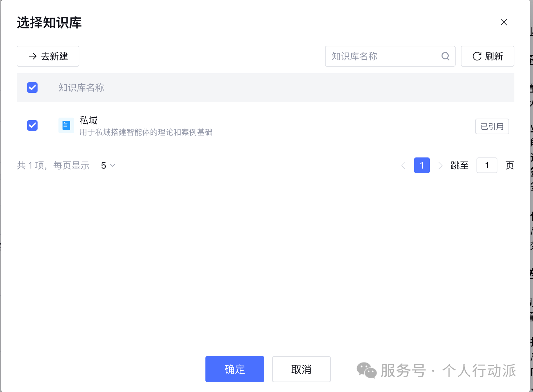Screen dimensions: 533x392
Task: Uncheck the 私域 knowledge base checkbox
Action: 32,125
